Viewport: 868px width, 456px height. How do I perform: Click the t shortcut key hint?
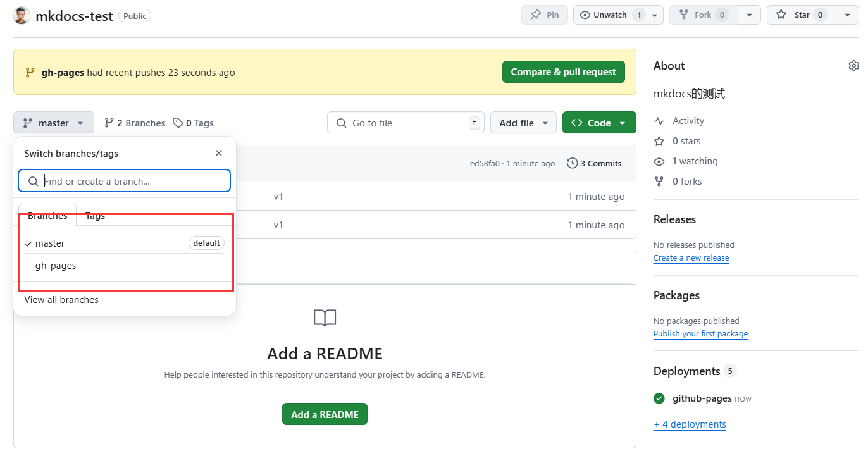click(474, 123)
